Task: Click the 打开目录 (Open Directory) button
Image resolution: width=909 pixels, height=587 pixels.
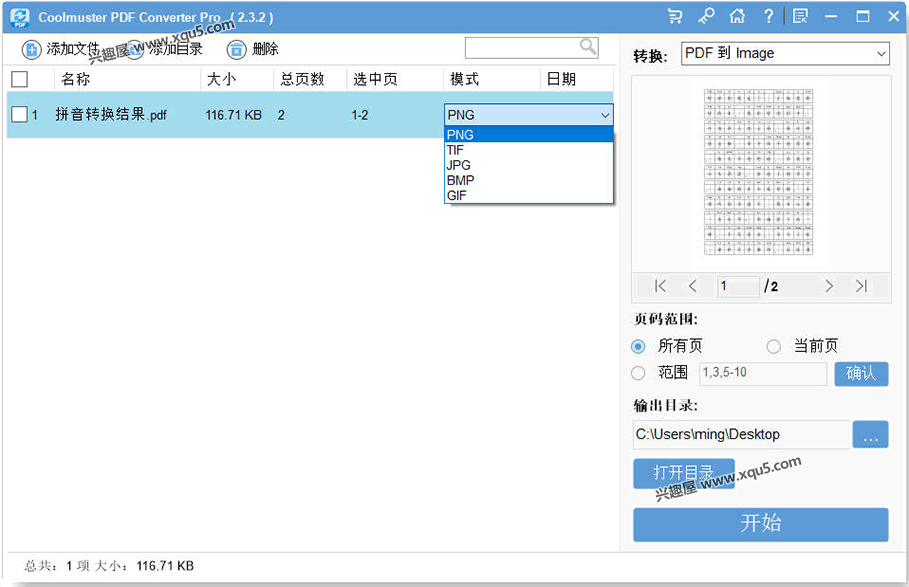Action: [x=684, y=472]
